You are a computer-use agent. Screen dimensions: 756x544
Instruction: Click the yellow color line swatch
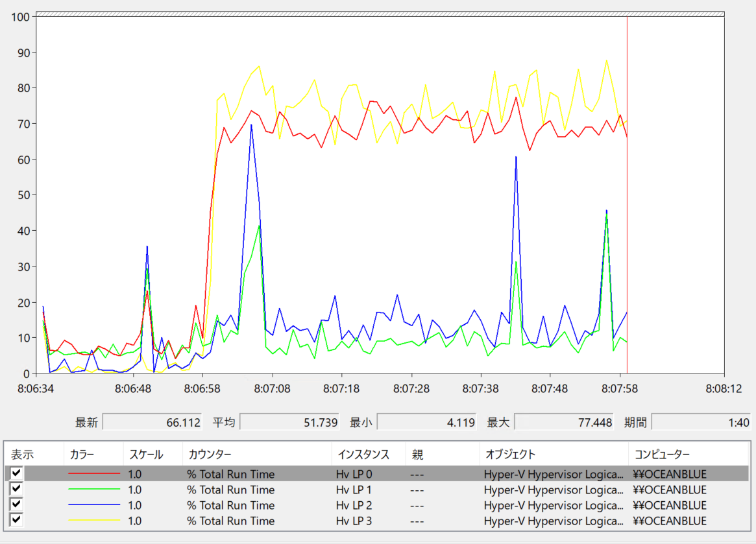(94, 521)
